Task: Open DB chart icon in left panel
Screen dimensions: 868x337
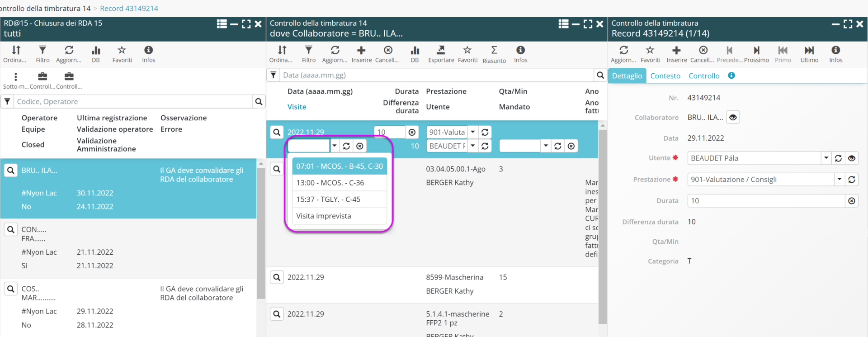Action: [x=96, y=50]
